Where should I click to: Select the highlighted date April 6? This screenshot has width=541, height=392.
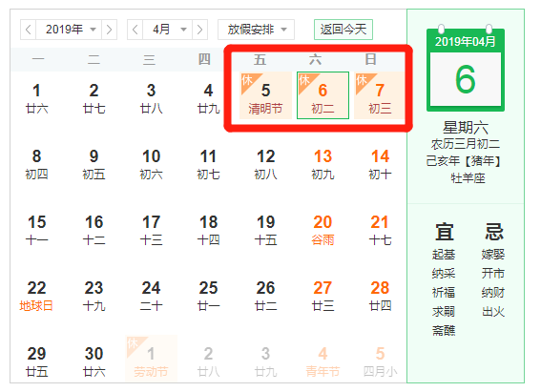(x=323, y=95)
